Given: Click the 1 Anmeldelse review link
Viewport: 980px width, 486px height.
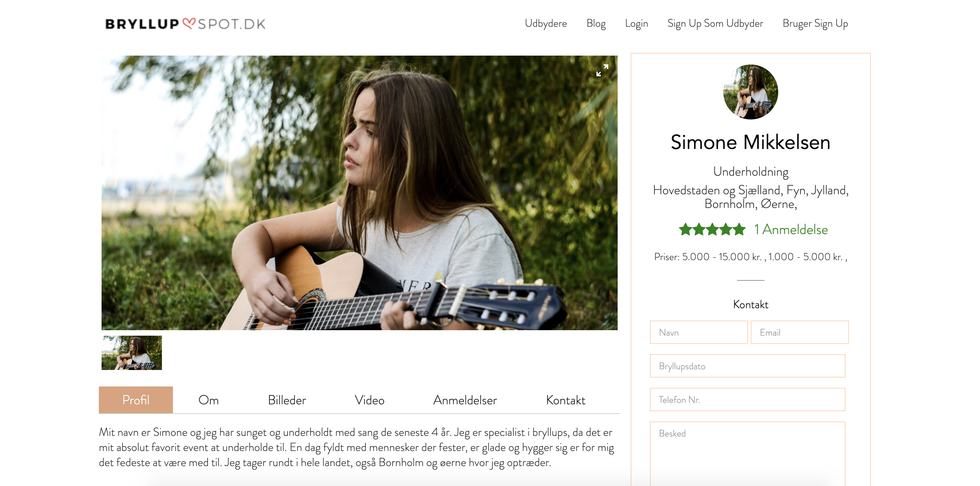Looking at the screenshot, I should 791,230.
